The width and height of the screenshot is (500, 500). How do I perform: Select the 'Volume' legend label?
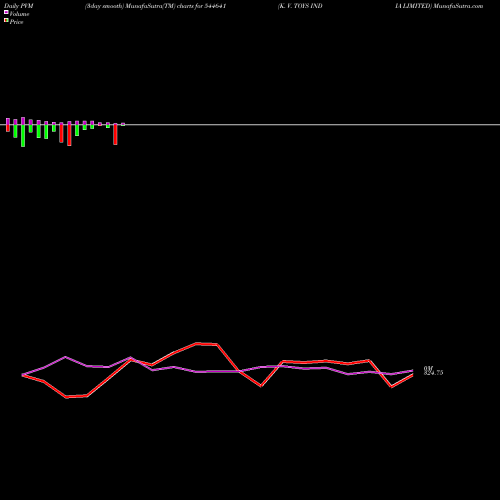coord(19,14)
